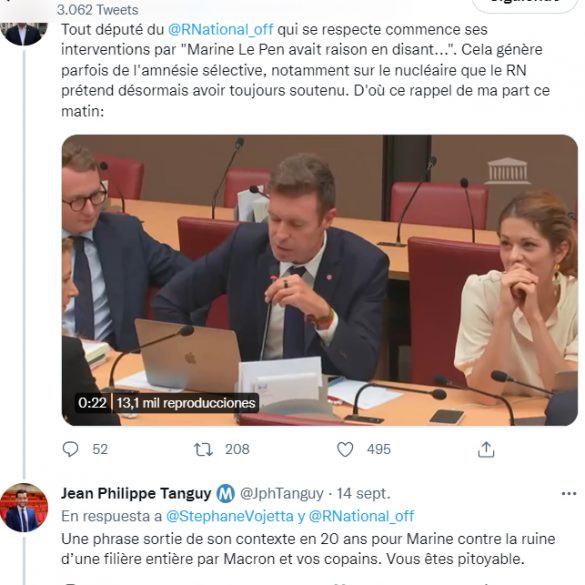Open the 13,1 mil reproducciones view count
The height and width of the screenshot is (585, 585).
pyautogui.click(x=185, y=403)
